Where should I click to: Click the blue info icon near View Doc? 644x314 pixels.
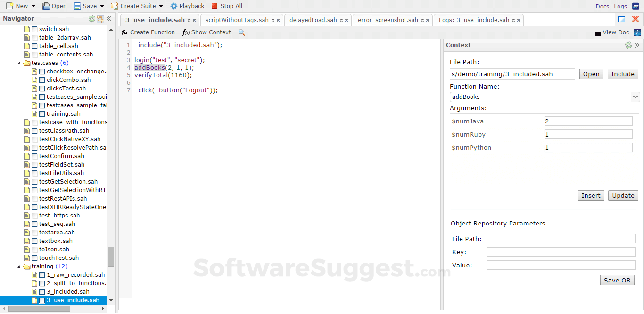point(637,32)
